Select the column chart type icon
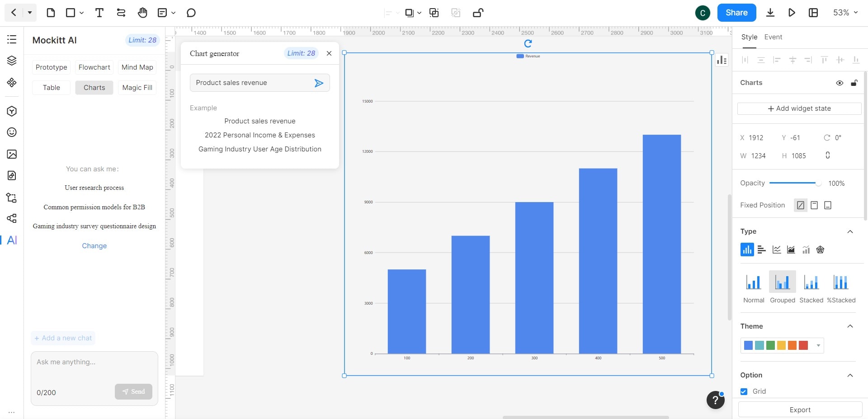 (x=747, y=250)
